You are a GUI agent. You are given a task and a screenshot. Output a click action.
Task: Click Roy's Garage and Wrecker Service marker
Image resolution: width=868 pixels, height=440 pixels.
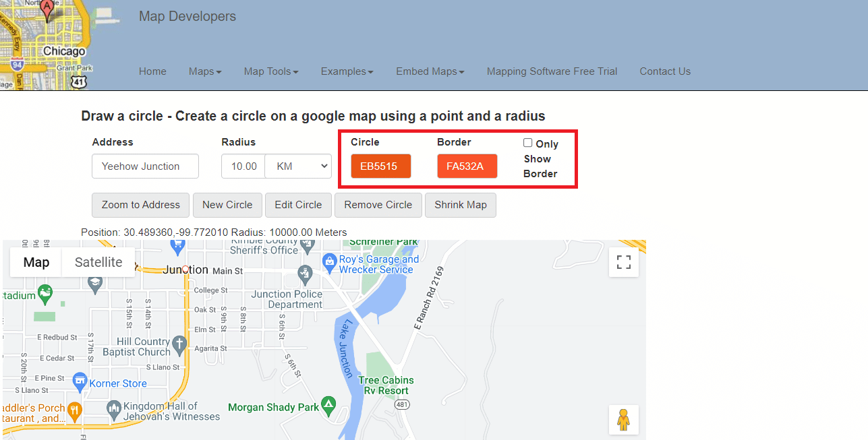click(329, 260)
